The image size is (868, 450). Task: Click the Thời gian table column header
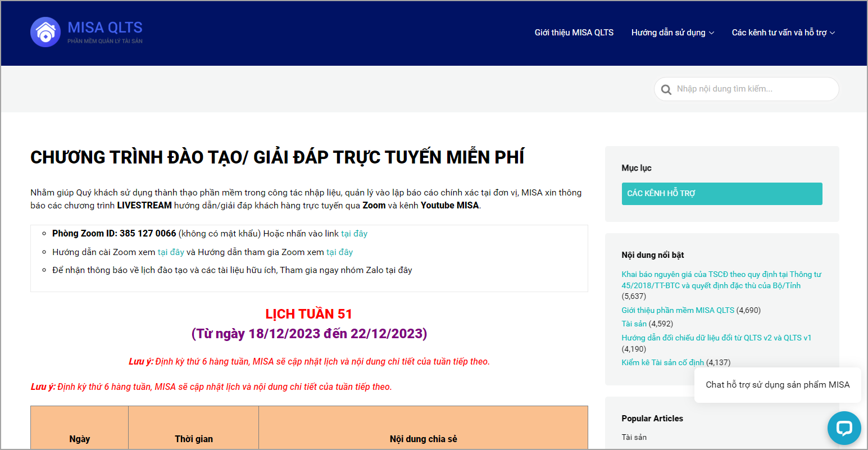point(194,439)
